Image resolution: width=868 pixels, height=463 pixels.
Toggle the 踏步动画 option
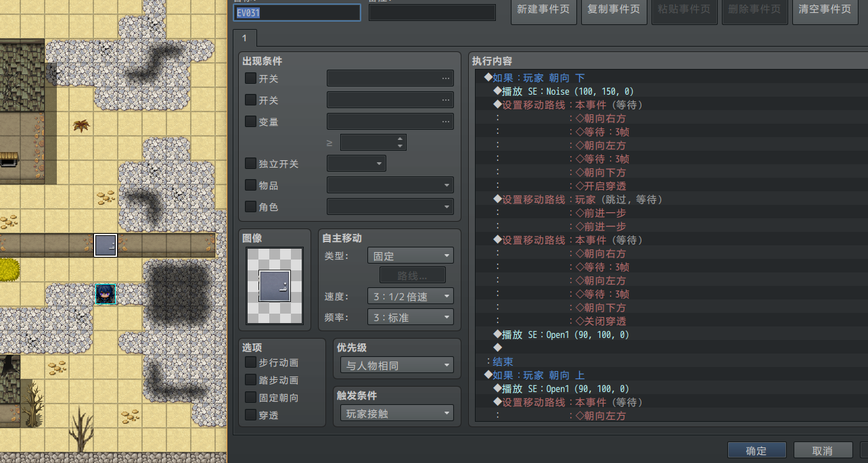coord(250,380)
